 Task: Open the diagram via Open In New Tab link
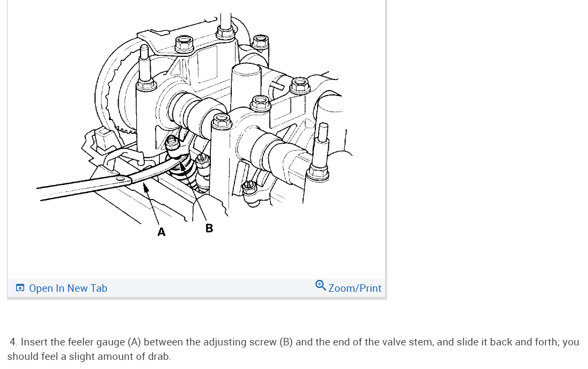pyautogui.click(x=68, y=288)
